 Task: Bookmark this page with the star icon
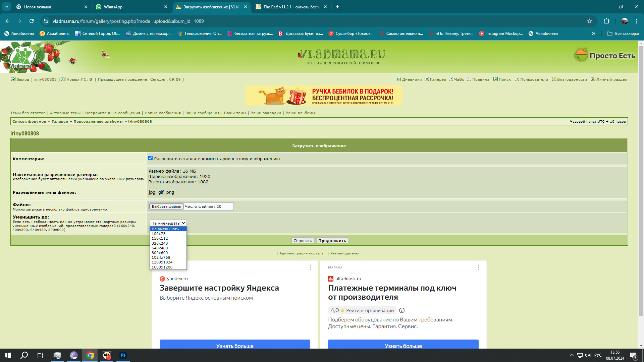[x=590, y=21]
